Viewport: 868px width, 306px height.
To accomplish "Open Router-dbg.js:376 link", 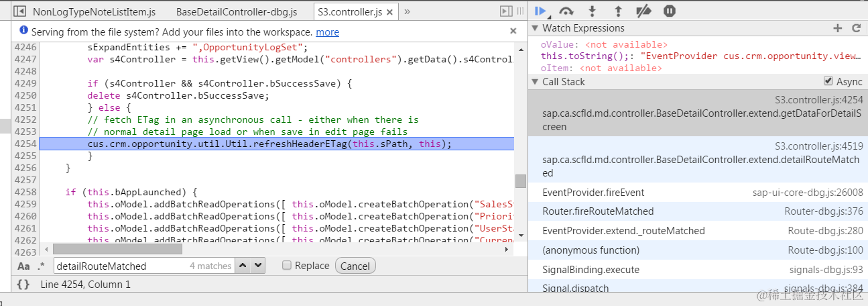I will [x=824, y=211].
